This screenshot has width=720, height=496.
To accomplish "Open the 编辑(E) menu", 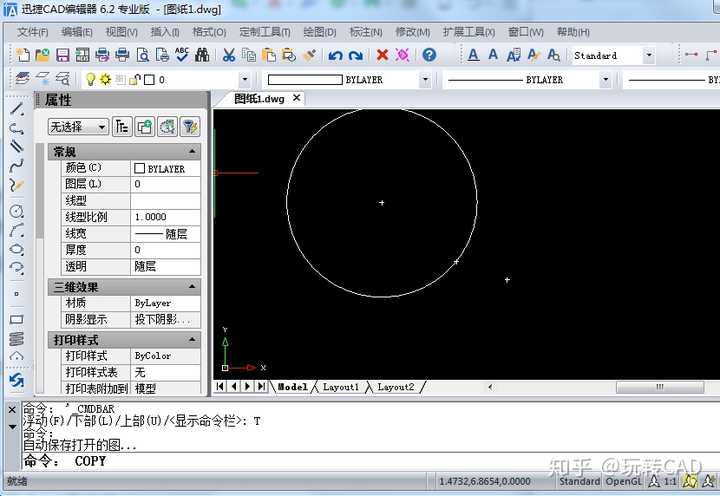I will [x=77, y=32].
